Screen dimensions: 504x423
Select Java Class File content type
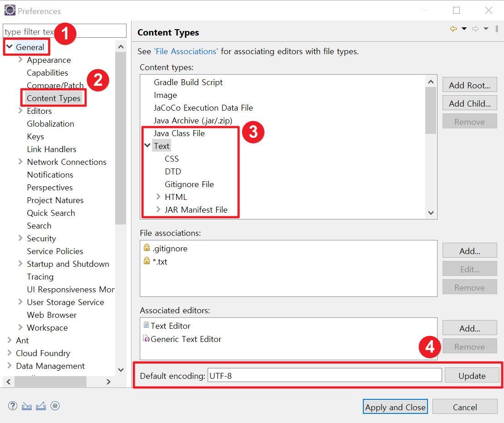point(179,133)
